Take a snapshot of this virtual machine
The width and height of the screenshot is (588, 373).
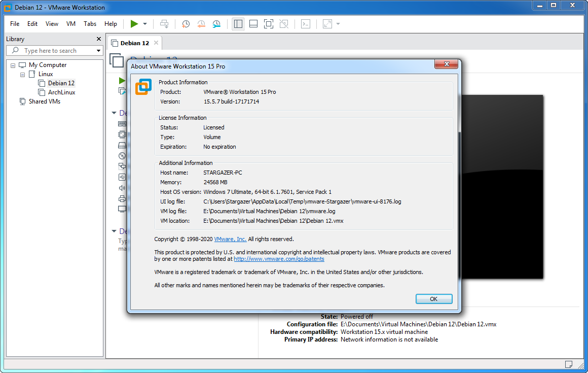(186, 24)
